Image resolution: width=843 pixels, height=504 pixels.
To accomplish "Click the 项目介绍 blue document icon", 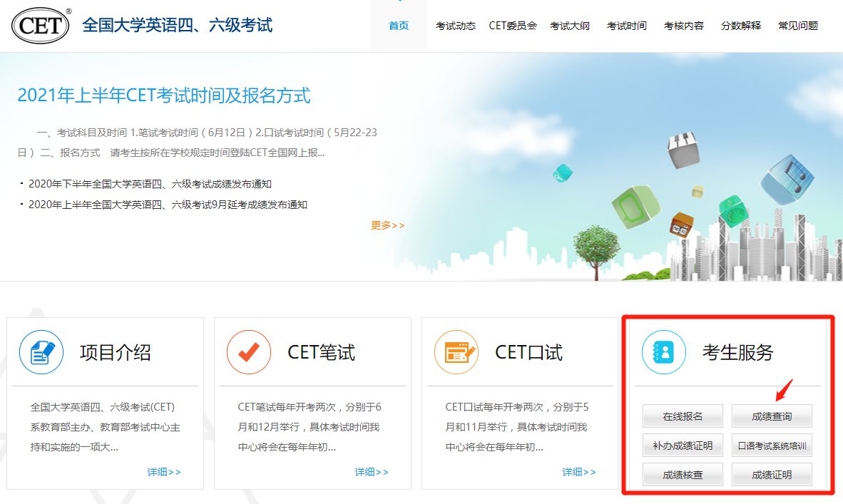I will (41, 352).
